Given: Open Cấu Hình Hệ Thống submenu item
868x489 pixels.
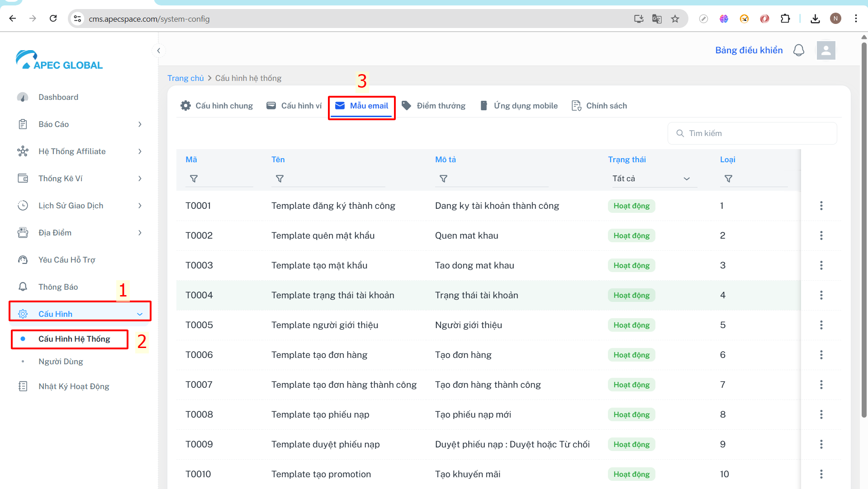Looking at the screenshot, I should tap(74, 339).
